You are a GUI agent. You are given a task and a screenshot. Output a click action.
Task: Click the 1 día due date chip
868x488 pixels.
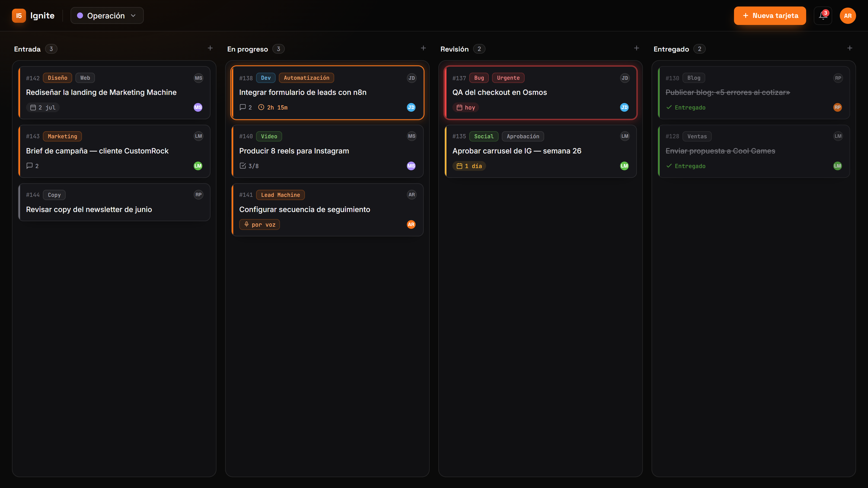(x=469, y=166)
